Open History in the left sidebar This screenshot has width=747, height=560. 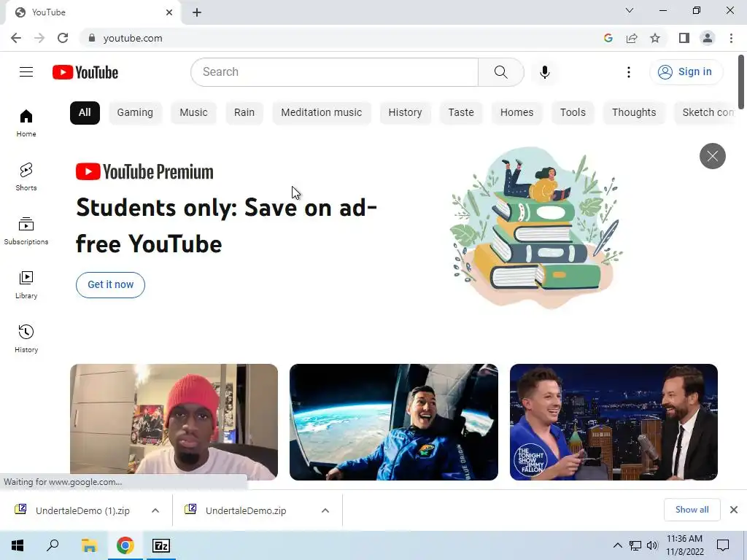point(26,338)
